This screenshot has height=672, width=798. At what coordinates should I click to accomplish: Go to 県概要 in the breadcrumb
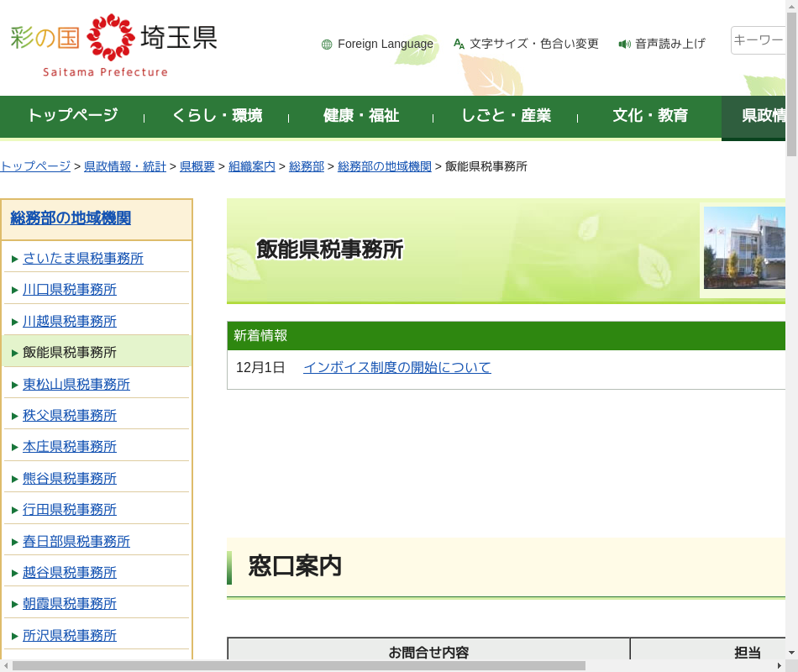197,166
